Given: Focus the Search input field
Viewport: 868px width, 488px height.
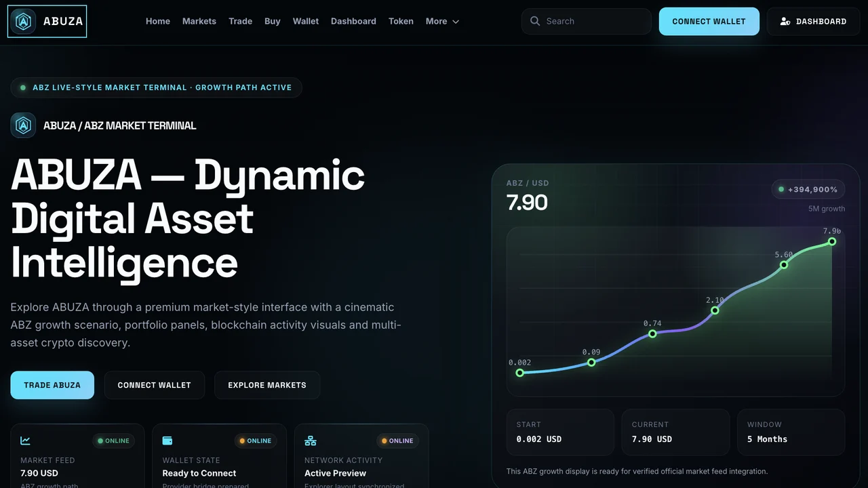Looking at the screenshot, I should click(x=587, y=21).
